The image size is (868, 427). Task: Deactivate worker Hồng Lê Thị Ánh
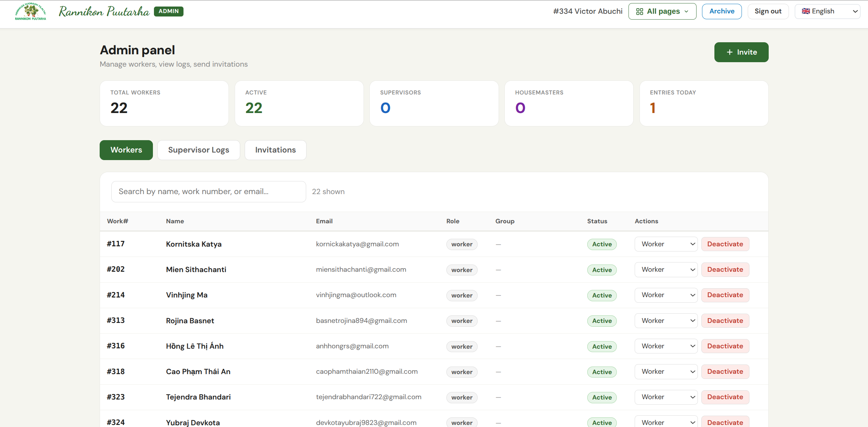[x=725, y=346]
